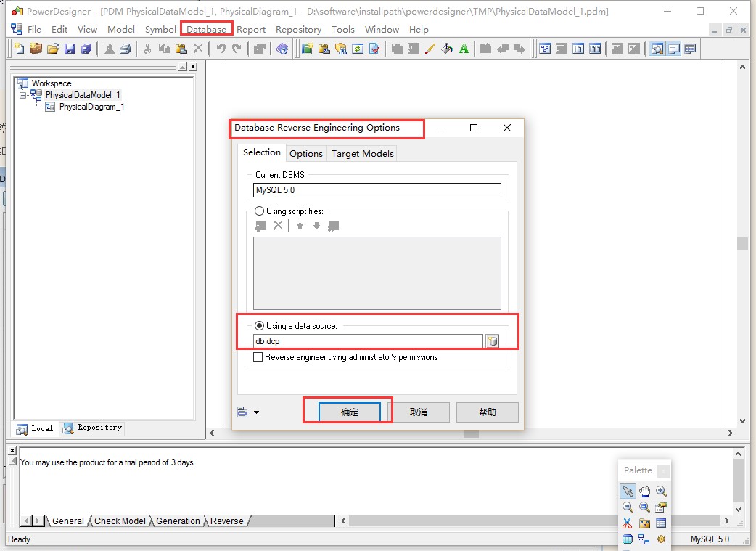756x551 pixels.
Task: Collapse the PhysicalDataModel_1 tree node
Action: coord(22,95)
